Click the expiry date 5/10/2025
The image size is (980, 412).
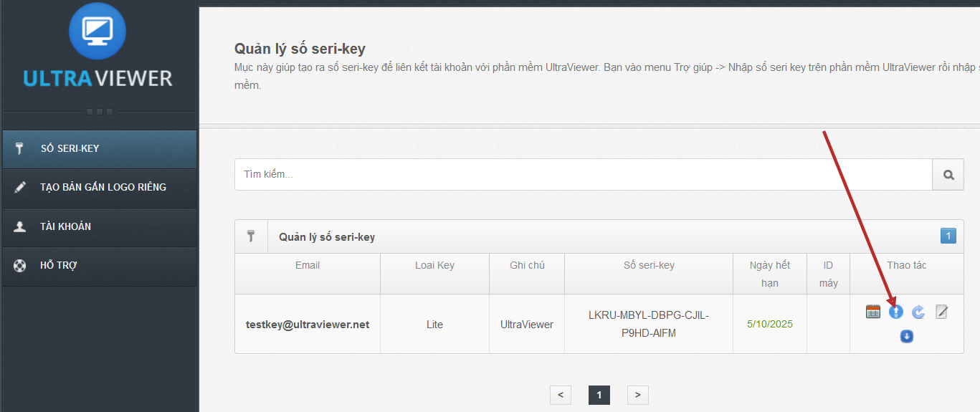click(770, 324)
